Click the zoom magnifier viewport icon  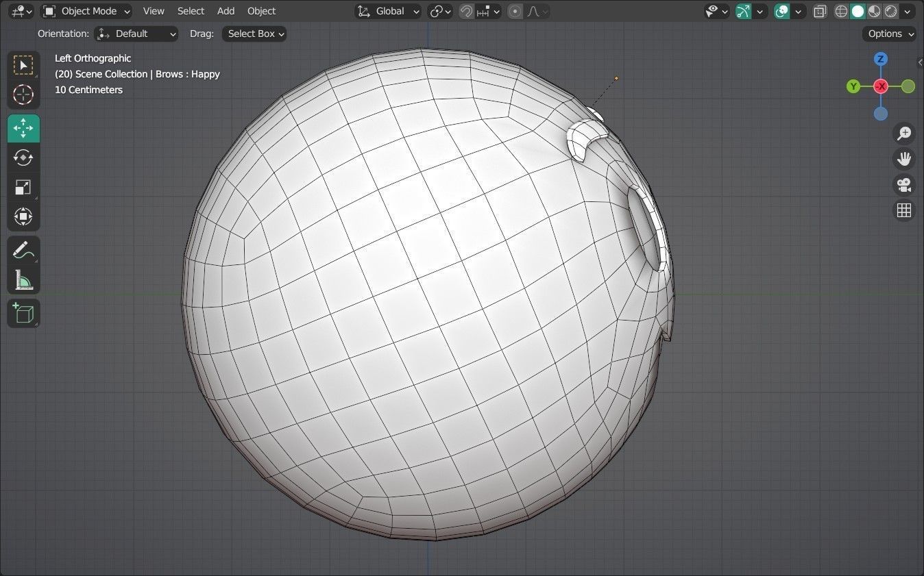click(x=904, y=133)
